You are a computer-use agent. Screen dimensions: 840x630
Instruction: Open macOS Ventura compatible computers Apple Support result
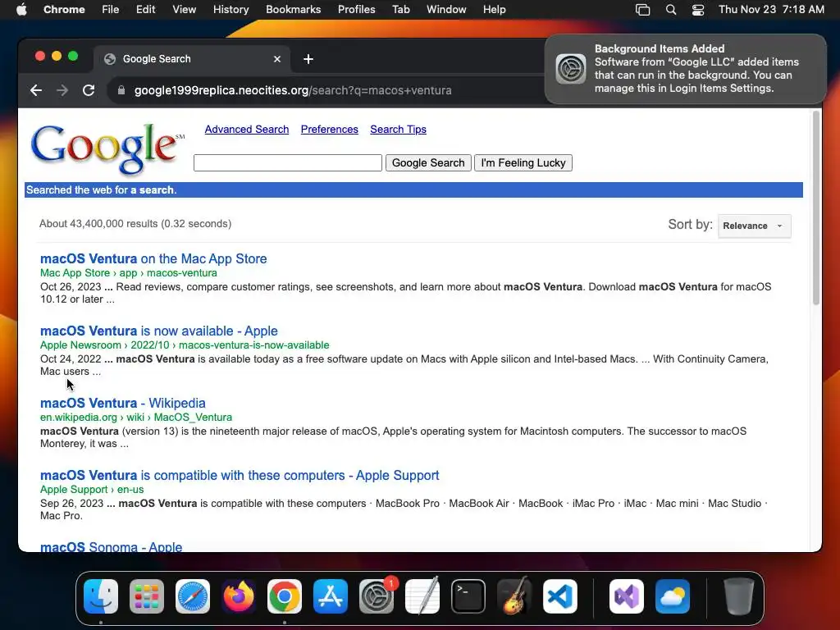[x=240, y=475]
